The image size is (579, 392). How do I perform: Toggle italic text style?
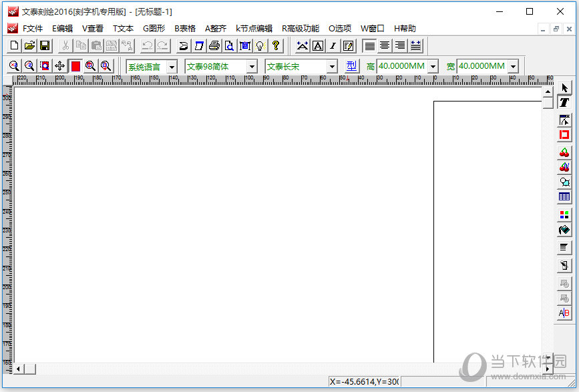point(333,45)
